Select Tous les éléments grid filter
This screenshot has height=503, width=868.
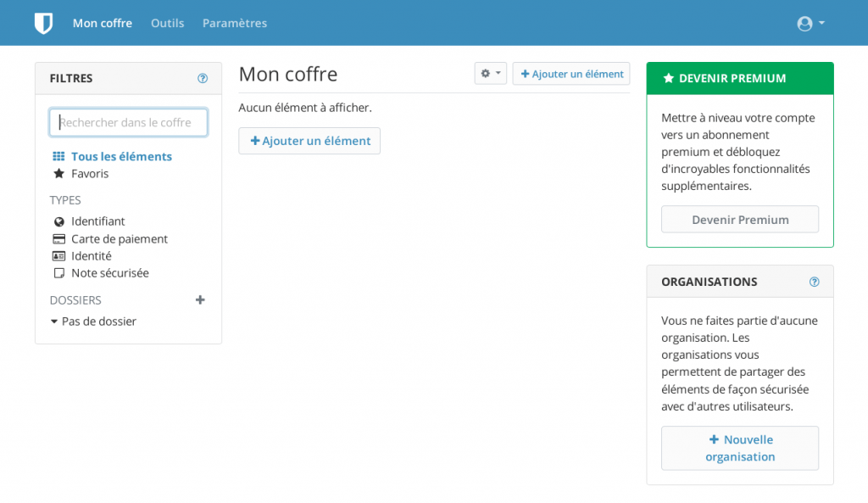[x=58, y=156]
